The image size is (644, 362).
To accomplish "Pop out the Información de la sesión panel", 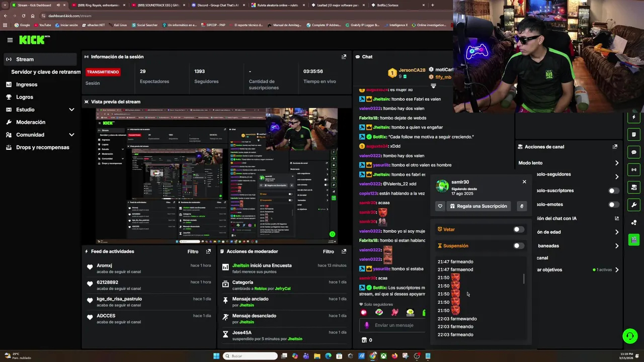I will [x=344, y=57].
